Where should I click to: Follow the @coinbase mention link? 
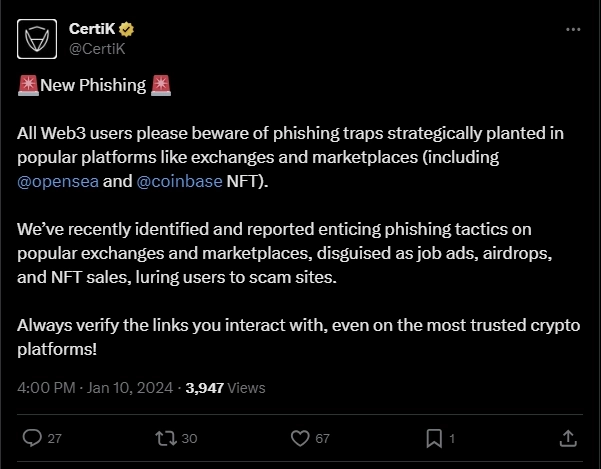[181, 183]
